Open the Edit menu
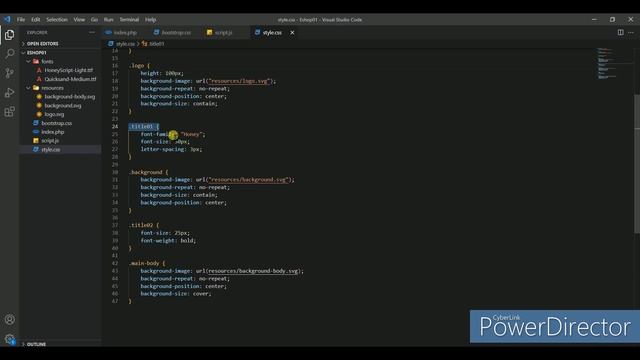The height and width of the screenshot is (360, 640). [x=36, y=20]
